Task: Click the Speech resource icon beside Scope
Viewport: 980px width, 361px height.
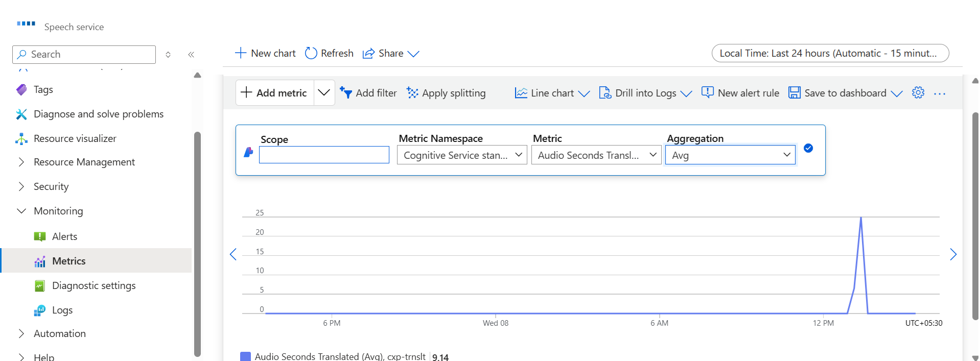Action: tap(248, 152)
